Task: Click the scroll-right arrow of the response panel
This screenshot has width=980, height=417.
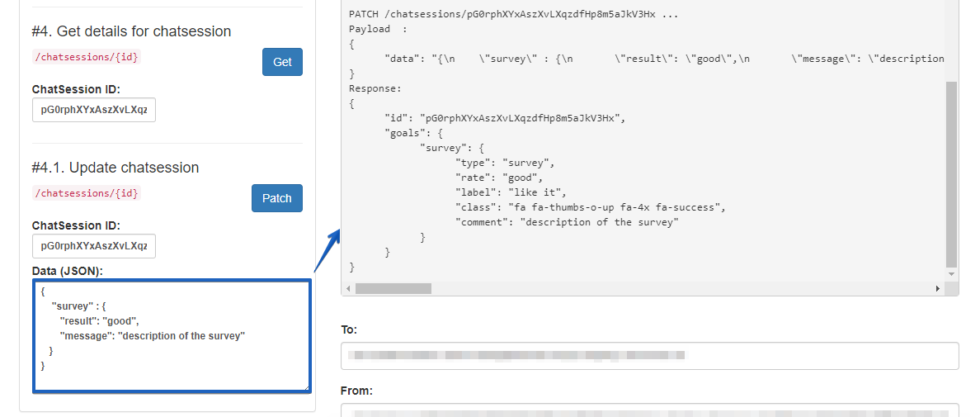Action: 937,288
